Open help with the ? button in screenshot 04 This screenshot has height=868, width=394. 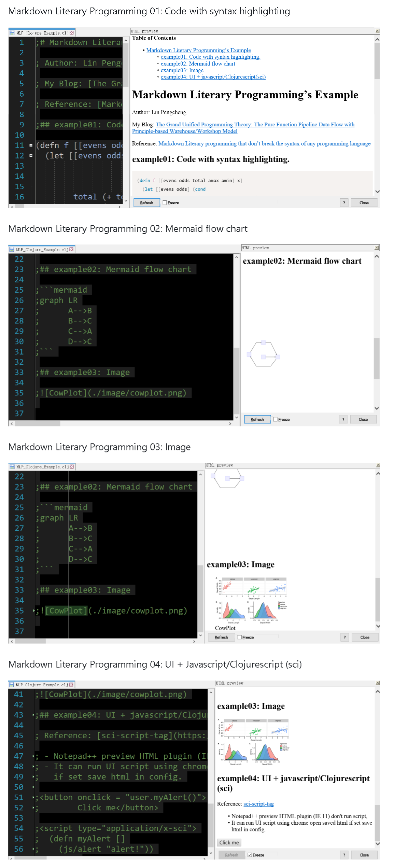(x=344, y=855)
